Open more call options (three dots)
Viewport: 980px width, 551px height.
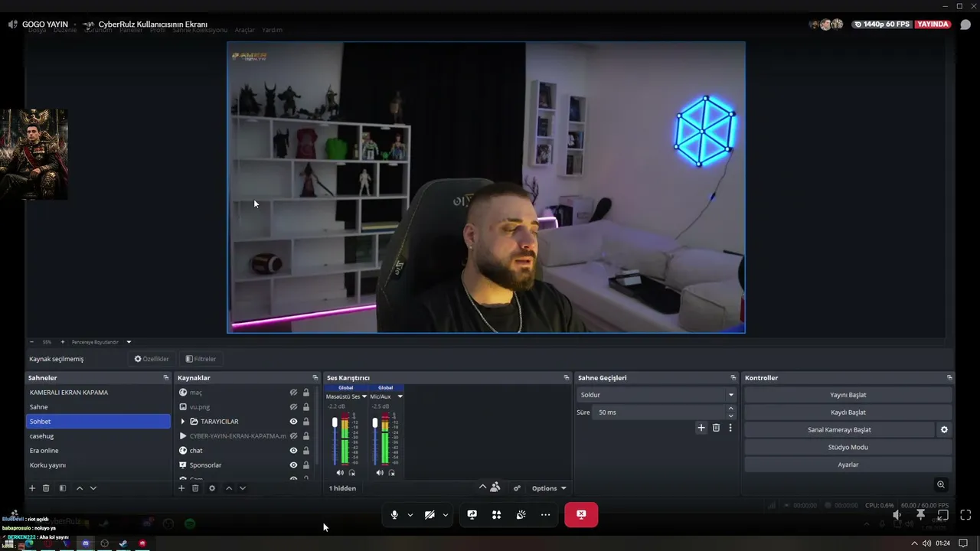pos(545,515)
